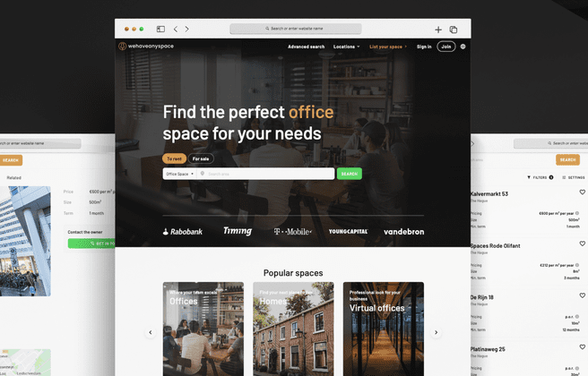Screen dimensions: 588x376
Task: Open FILTERS in the right window
Action: (540, 177)
